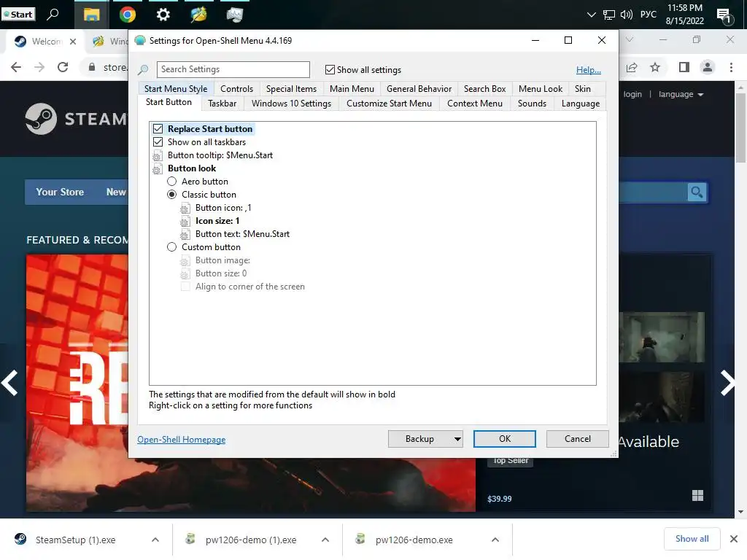Switch to the General Behavior tab
The image size is (747, 560).
pyautogui.click(x=419, y=89)
